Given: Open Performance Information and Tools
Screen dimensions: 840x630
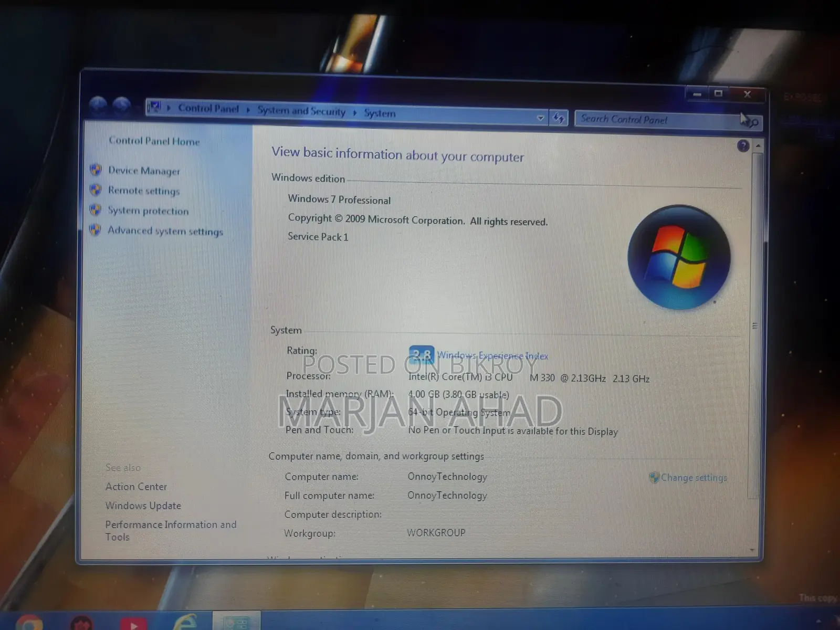Looking at the screenshot, I should 171,530.
